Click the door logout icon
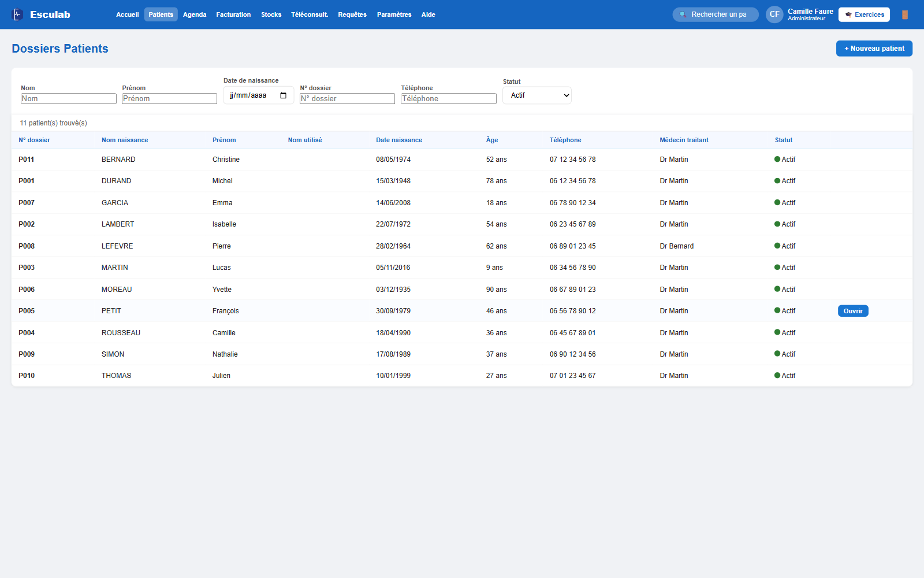Screen dimensions: 924x578 pyautogui.click(x=905, y=14)
